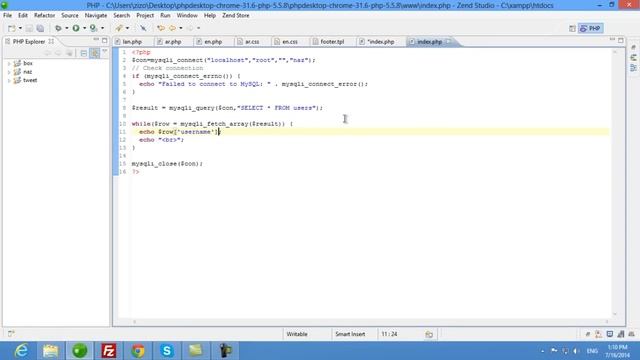The height and width of the screenshot is (360, 640).
Task: Open FileZilla from the taskbar
Action: 109,351
